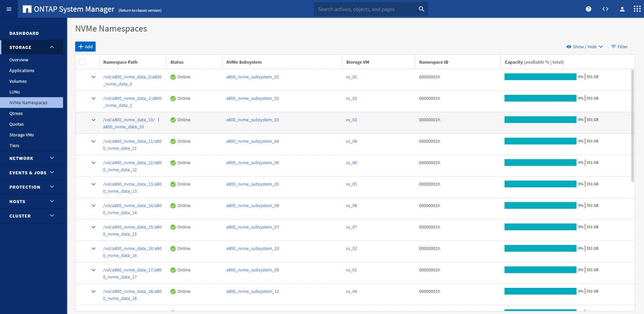Go to Volumes in sidebar
644x314 pixels.
click(x=18, y=81)
